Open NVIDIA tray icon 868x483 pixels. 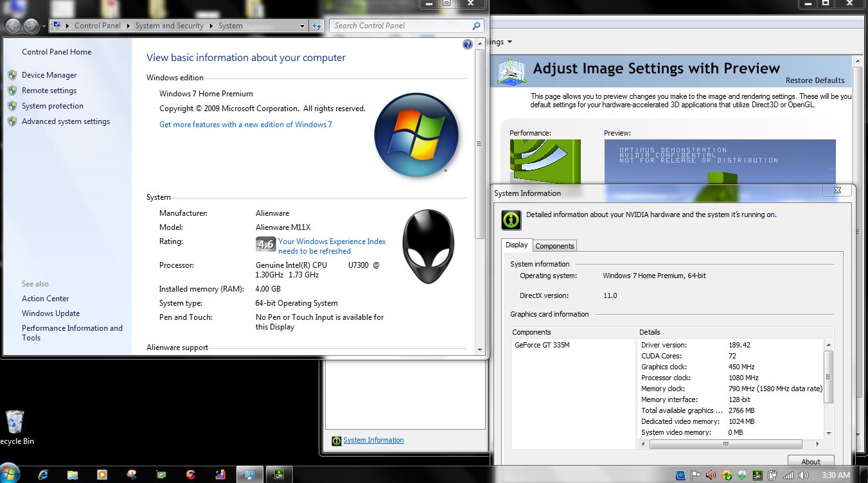(x=757, y=476)
